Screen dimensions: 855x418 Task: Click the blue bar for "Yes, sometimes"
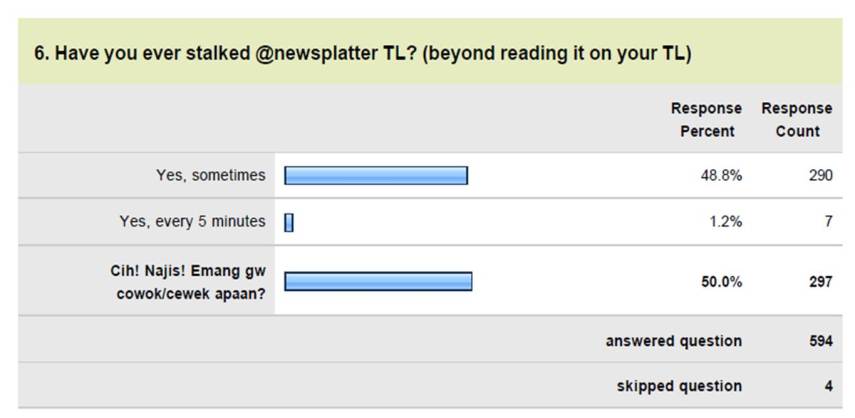376,176
